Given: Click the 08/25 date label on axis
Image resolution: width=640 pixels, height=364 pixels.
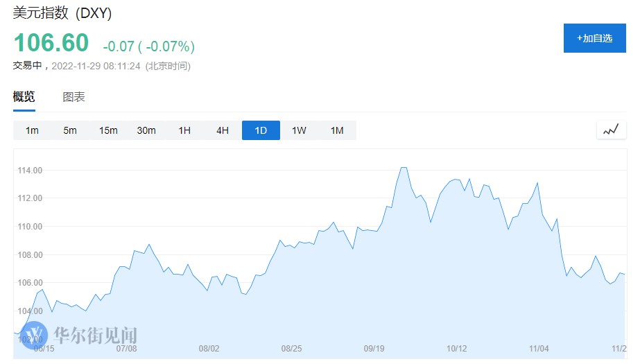Looking at the screenshot, I should 291,349.
